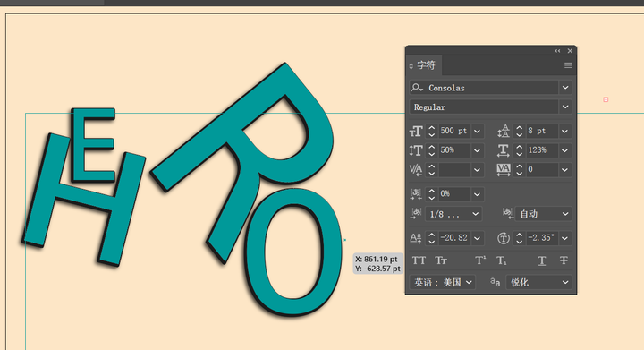Viewport: 644px width, 350px height.
Task: Click the red text overflow square
Action: tap(606, 99)
